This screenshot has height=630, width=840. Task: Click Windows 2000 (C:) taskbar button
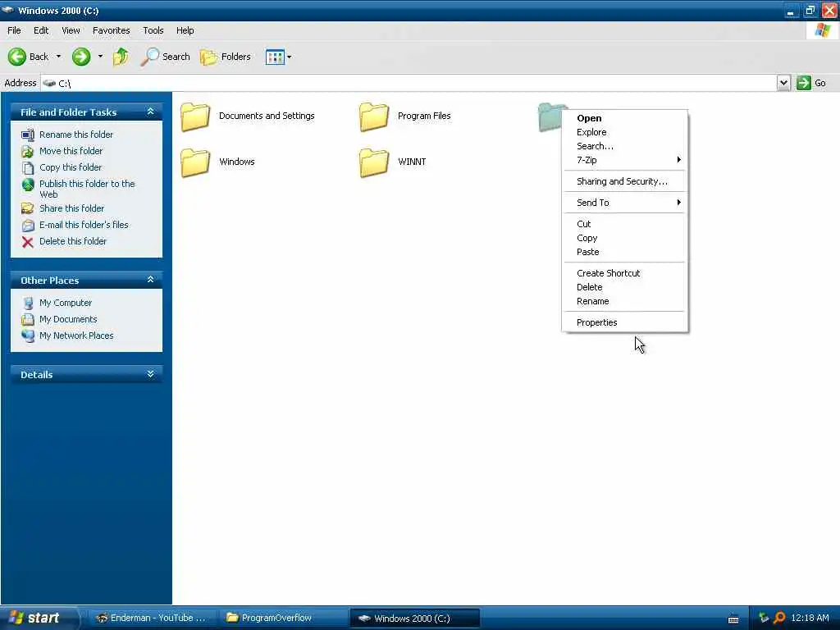pos(415,619)
